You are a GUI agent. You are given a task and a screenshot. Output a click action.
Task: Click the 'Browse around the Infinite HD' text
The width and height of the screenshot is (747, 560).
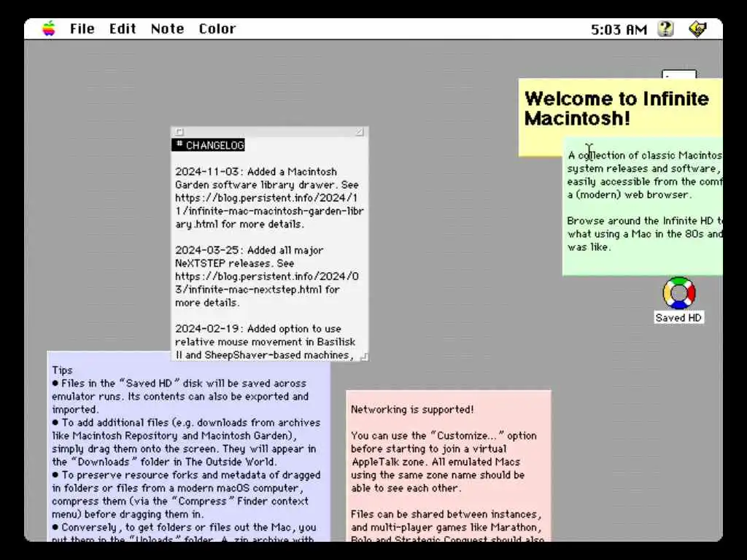pyautogui.click(x=645, y=234)
